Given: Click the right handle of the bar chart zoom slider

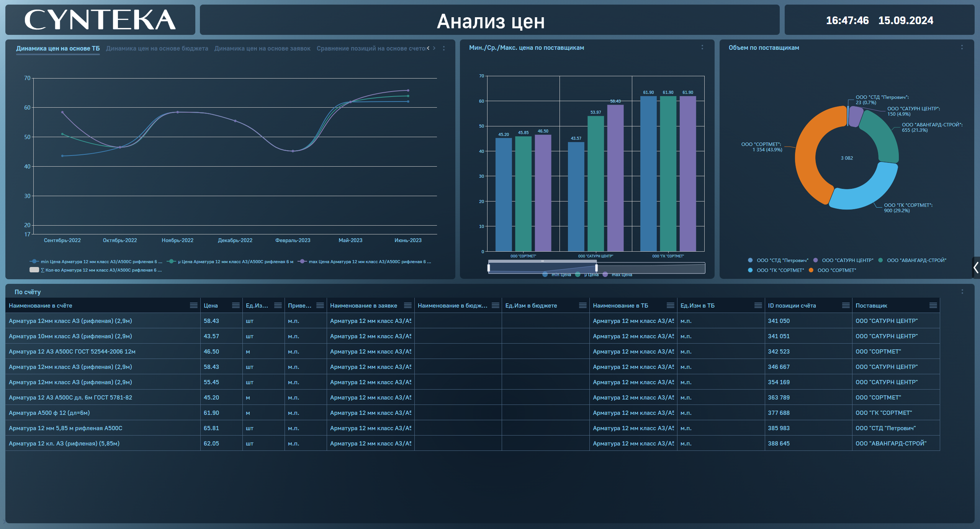Looking at the screenshot, I should 596,268.
